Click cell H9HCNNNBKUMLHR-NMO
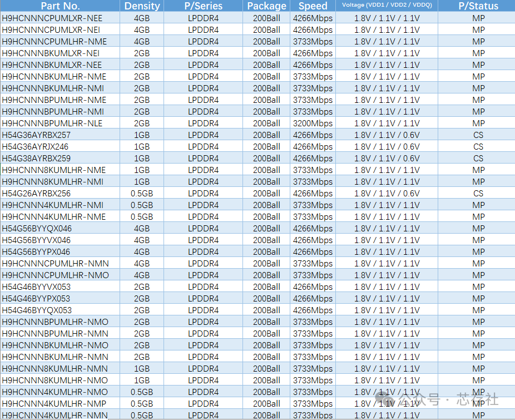This screenshot has width=515, height=420. (x=60, y=345)
